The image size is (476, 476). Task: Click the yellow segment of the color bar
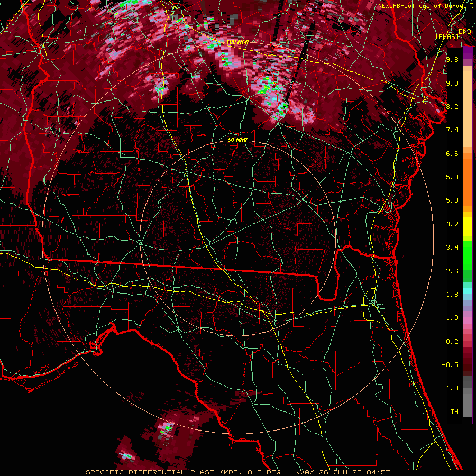point(467,226)
